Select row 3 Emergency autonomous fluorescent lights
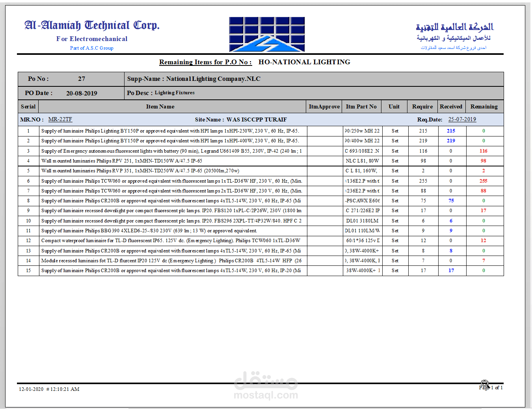Viewport: 532px width, 409px height. point(171,151)
